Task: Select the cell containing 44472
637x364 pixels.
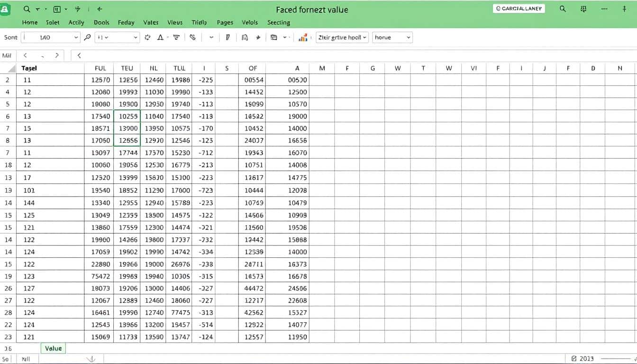Action: [x=253, y=288]
